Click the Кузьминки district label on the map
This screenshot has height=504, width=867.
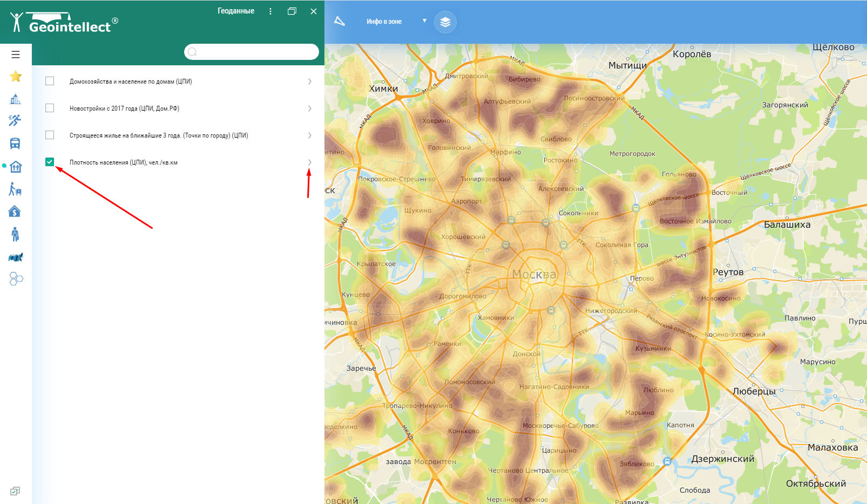(653, 349)
